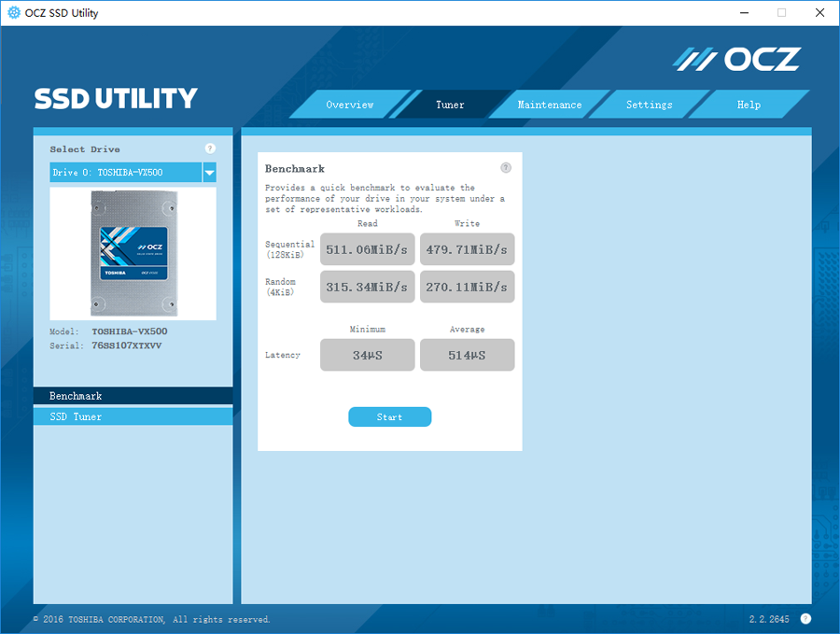The width and height of the screenshot is (840, 634).
Task: Choose SSD Tuner in the left sidebar
Action: tap(133, 416)
